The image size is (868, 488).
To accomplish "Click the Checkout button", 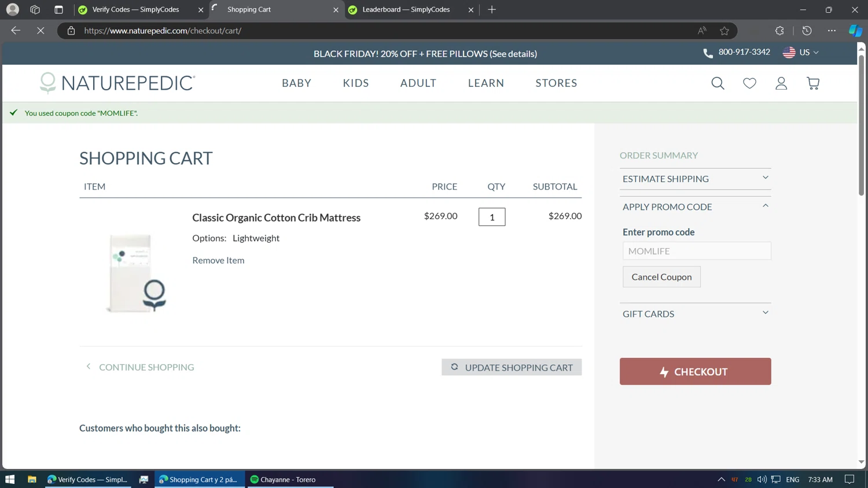I will [696, 371].
